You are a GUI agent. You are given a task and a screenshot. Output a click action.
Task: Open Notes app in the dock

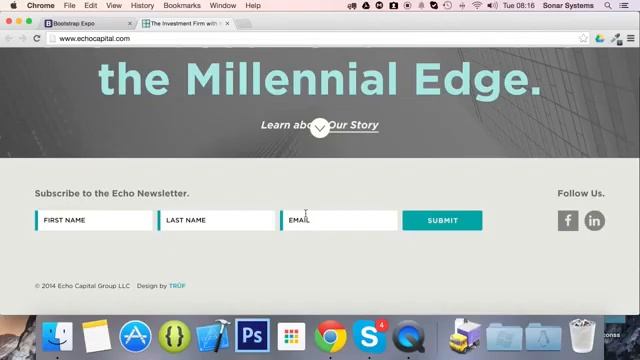click(96, 336)
